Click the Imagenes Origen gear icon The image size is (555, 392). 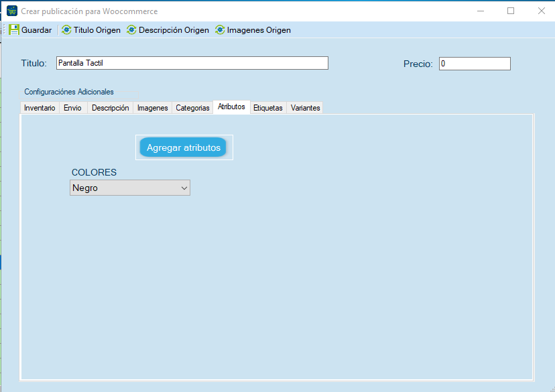(x=220, y=29)
